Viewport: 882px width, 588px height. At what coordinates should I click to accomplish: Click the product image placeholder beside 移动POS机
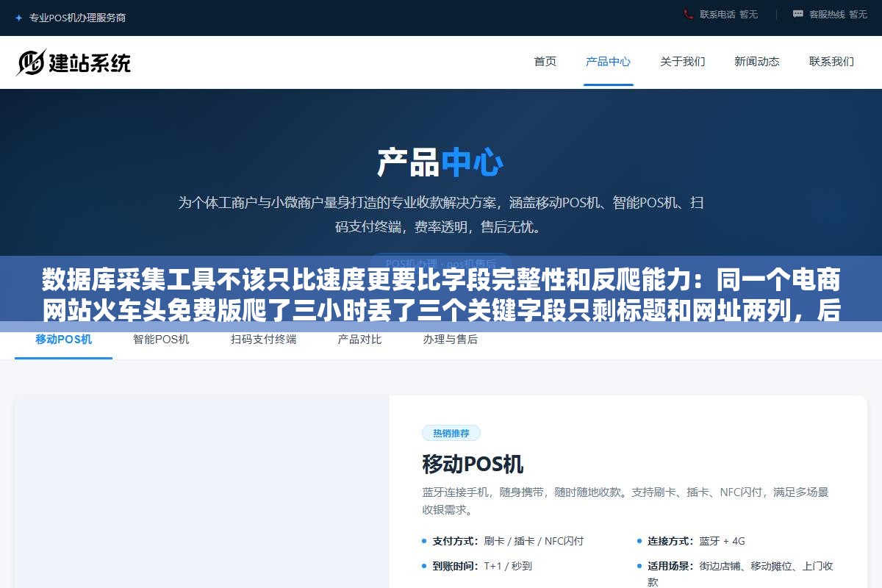tap(202, 492)
